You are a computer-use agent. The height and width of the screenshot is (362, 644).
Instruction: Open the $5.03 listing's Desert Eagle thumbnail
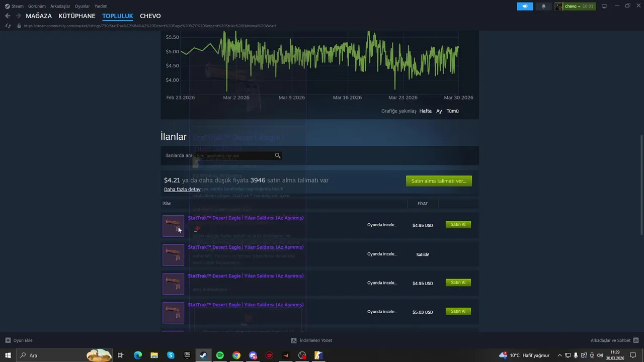click(173, 313)
